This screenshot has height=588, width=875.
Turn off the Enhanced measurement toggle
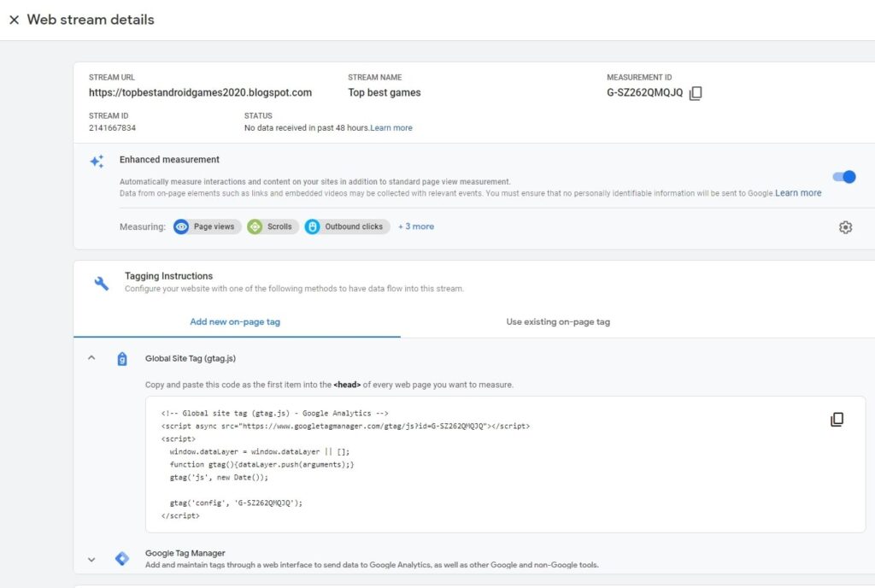pyautogui.click(x=843, y=177)
